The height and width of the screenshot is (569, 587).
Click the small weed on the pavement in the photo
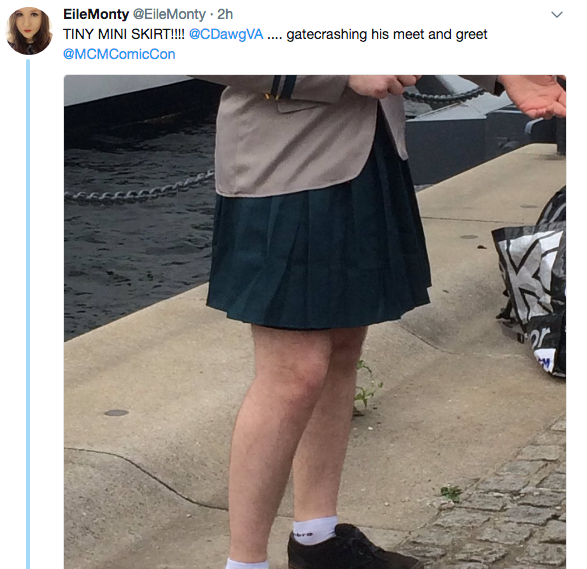click(x=368, y=387)
